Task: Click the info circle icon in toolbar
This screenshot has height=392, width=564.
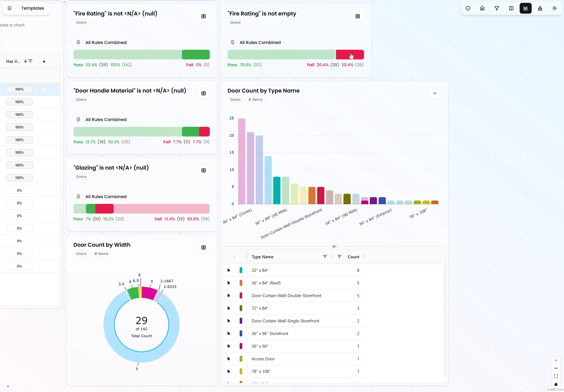Action: point(468,8)
